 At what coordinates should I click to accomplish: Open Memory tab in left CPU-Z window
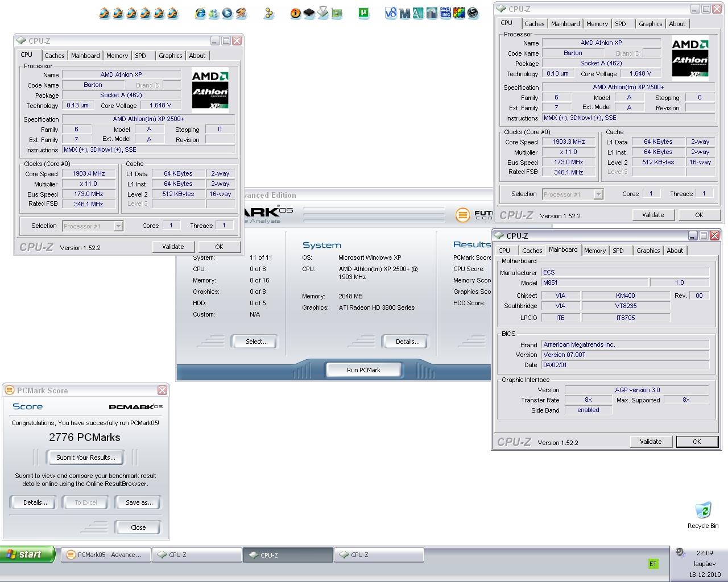tap(117, 56)
